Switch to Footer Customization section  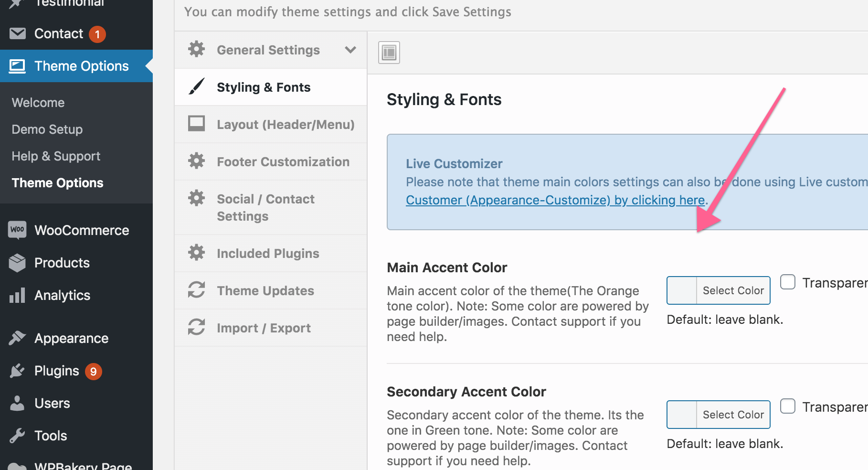(283, 161)
